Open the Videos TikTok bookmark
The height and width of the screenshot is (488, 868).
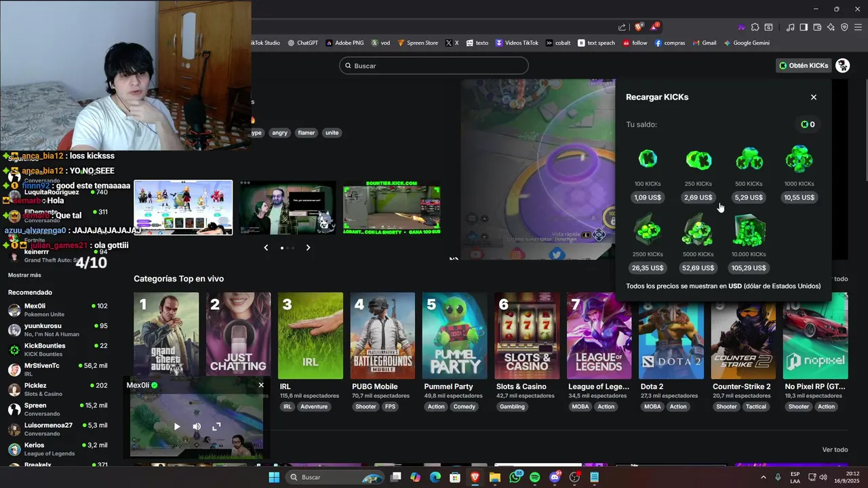pyautogui.click(x=517, y=43)
